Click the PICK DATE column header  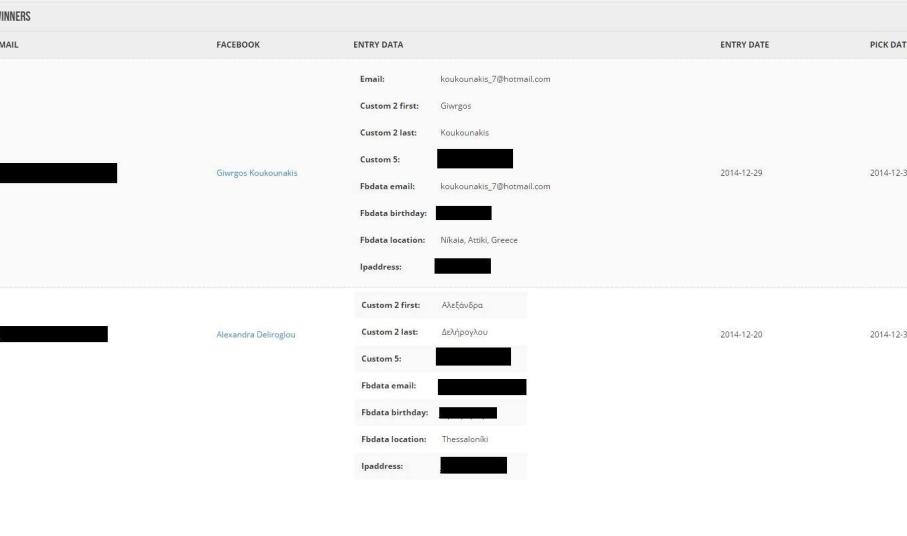[x=882, y=45]
